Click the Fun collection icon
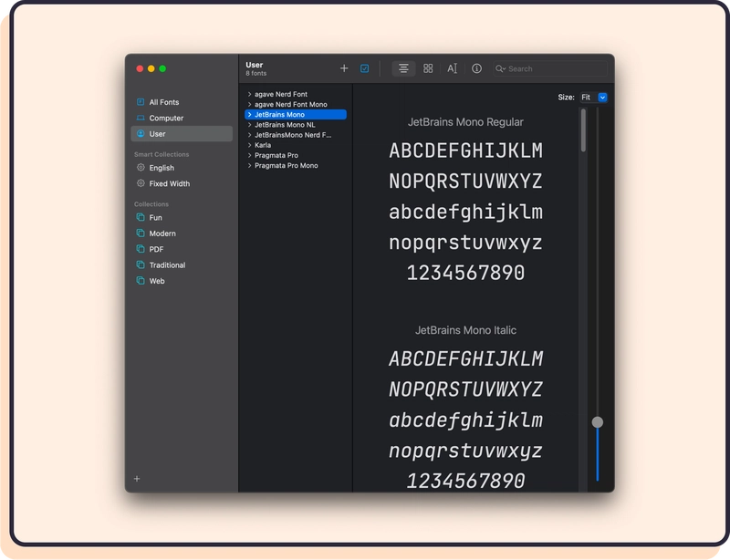The height and width of the screenshot is (560, 730). click(x=141, y=217)
